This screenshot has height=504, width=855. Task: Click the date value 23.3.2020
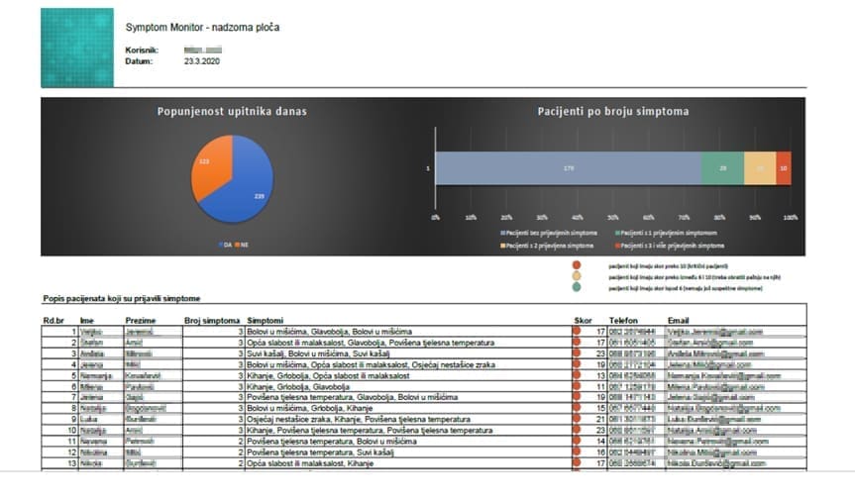pyautogui.click(x=203, y=61)
